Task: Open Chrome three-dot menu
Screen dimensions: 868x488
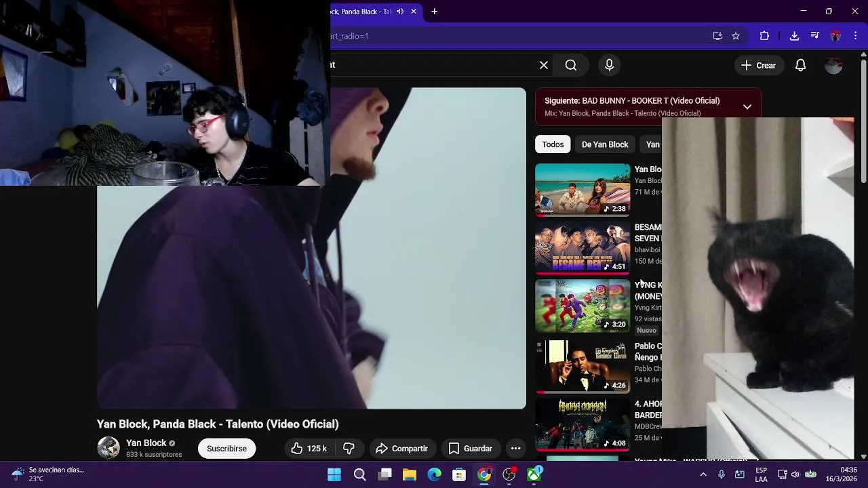Action: (x=855, y=36)
